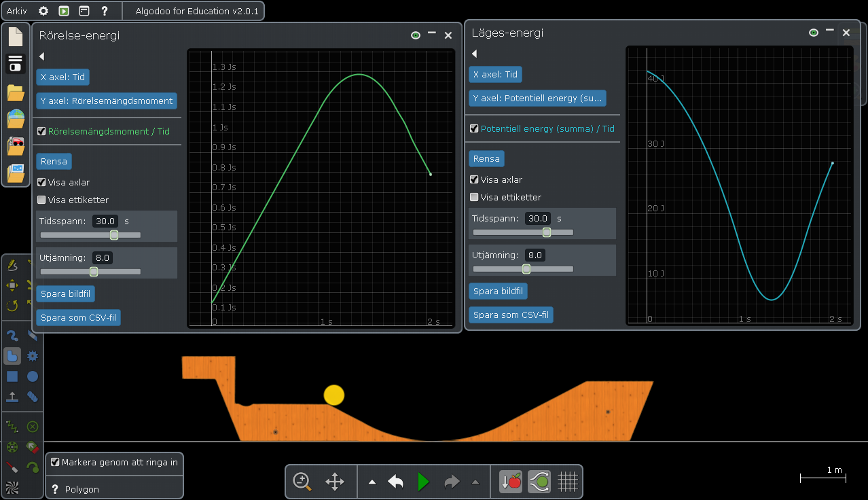The image size is (868, 500).
Task: Open the Arkiv menu
Action: pos(16,11)
